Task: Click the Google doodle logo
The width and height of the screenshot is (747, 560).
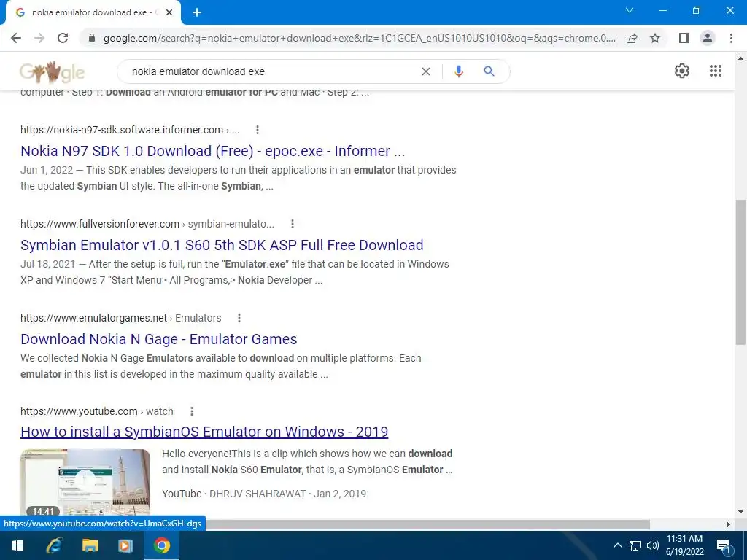Action: point(52,72)
